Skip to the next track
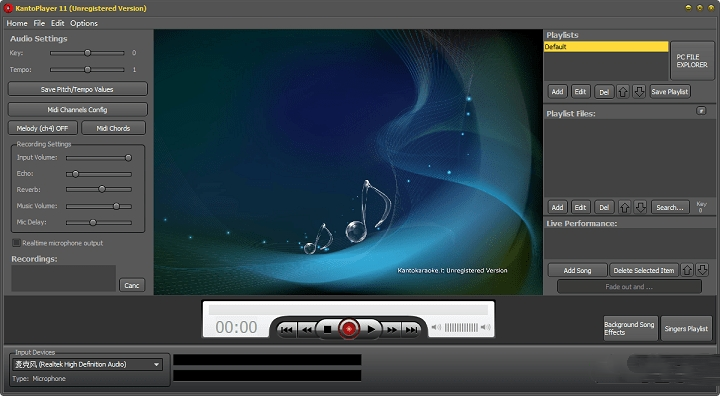This screenshot has height=396, width=720. [x=411, y=330]
